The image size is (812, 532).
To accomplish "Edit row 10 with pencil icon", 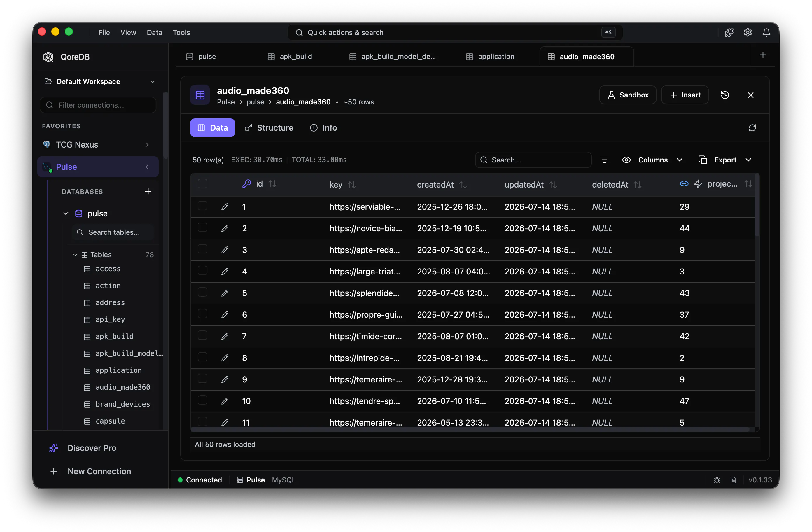I will [225, 401].
